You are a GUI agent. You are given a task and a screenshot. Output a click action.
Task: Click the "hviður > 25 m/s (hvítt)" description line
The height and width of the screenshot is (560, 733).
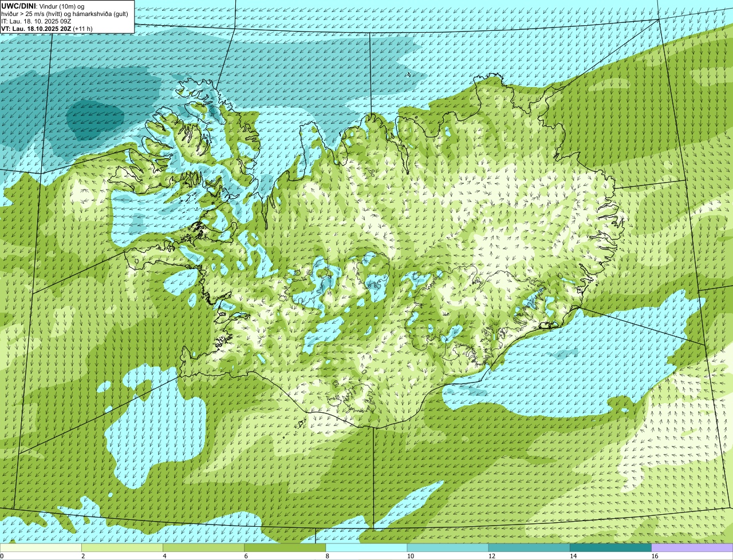pos(64,13)
